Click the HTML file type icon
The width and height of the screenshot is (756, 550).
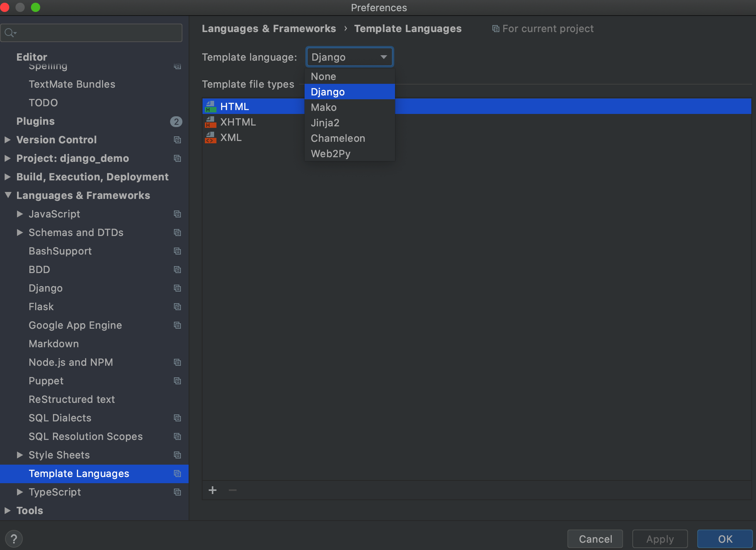[211, 107]
